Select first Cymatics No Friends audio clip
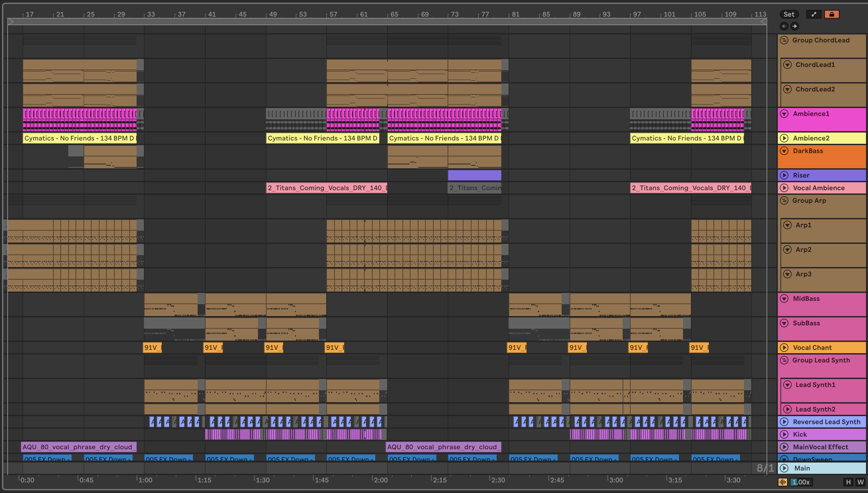The height and width of the screenshot is (493, 868). 80,138
